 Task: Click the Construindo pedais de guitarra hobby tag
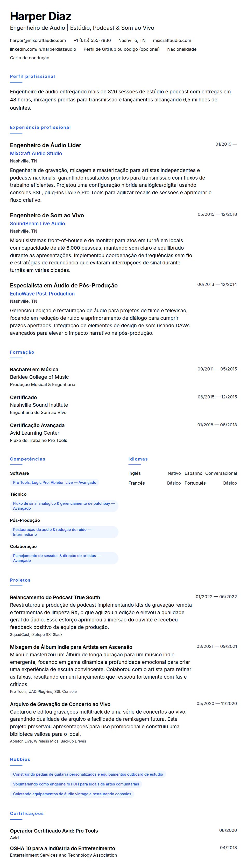(88, 774)
